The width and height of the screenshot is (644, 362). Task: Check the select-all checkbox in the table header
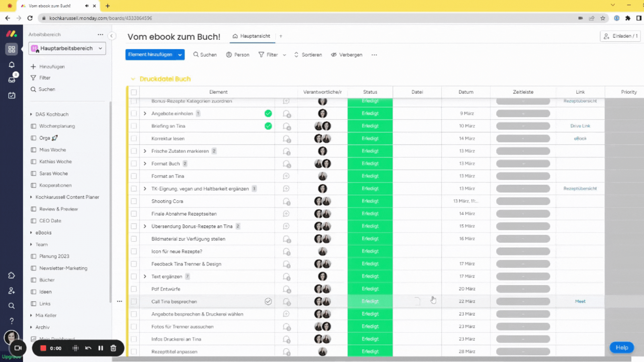(x=134, y=92)
